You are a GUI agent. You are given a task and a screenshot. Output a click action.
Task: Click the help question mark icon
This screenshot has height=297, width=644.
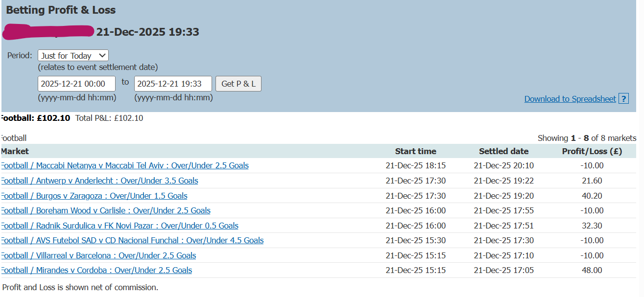pos(623,98)
